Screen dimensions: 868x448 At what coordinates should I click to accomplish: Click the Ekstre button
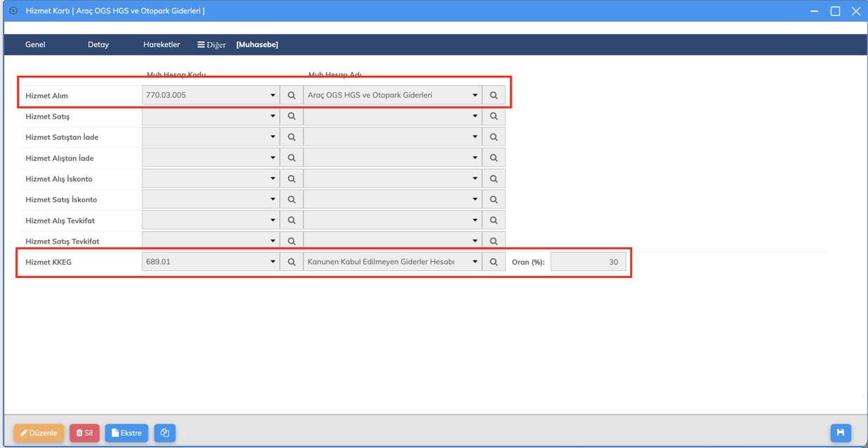(126, 433)
